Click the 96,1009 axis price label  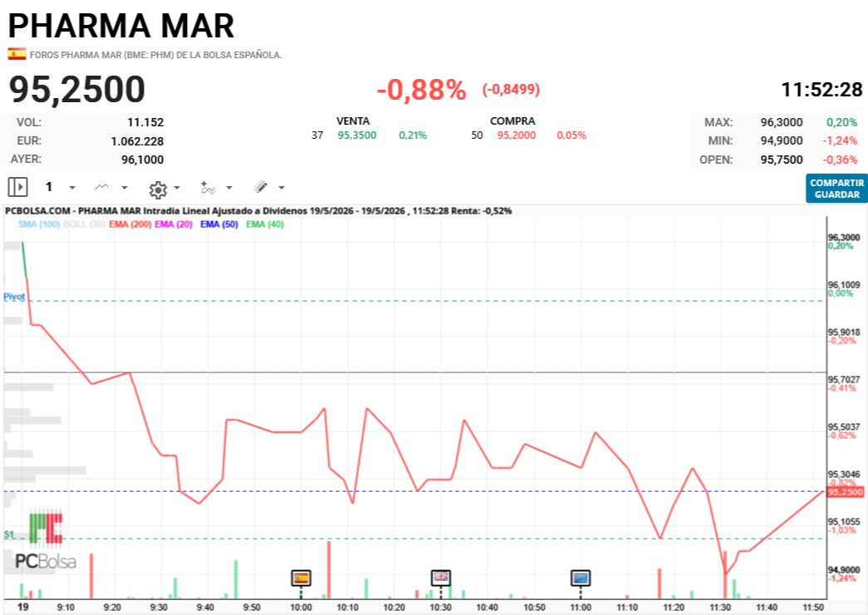coord(844,285)
